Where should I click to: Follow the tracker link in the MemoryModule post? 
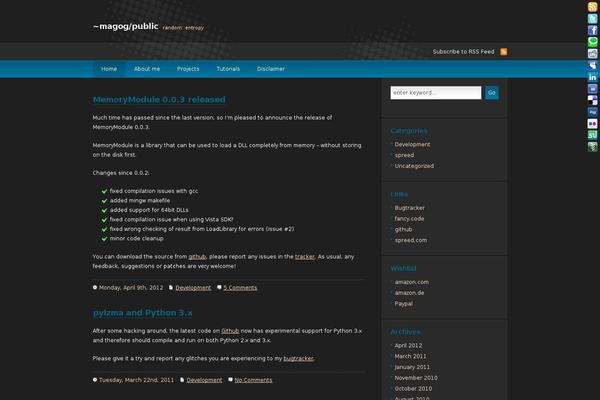click(305, 256)
